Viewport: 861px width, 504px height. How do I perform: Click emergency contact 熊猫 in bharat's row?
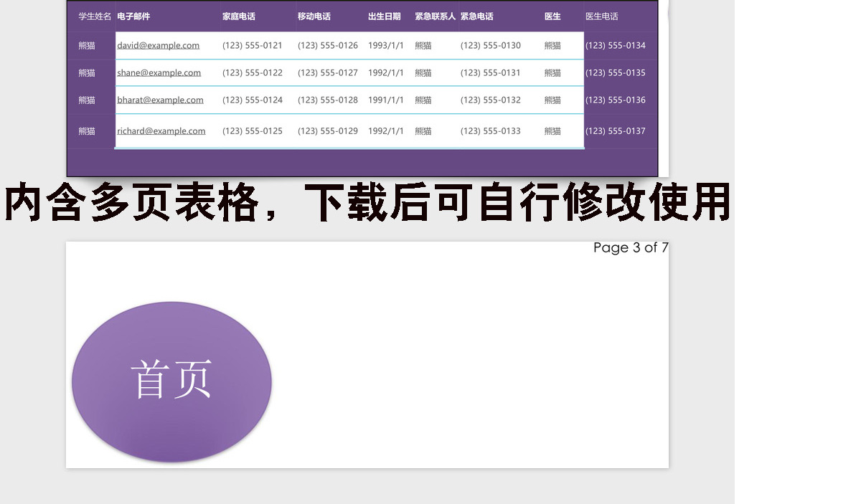423,100
